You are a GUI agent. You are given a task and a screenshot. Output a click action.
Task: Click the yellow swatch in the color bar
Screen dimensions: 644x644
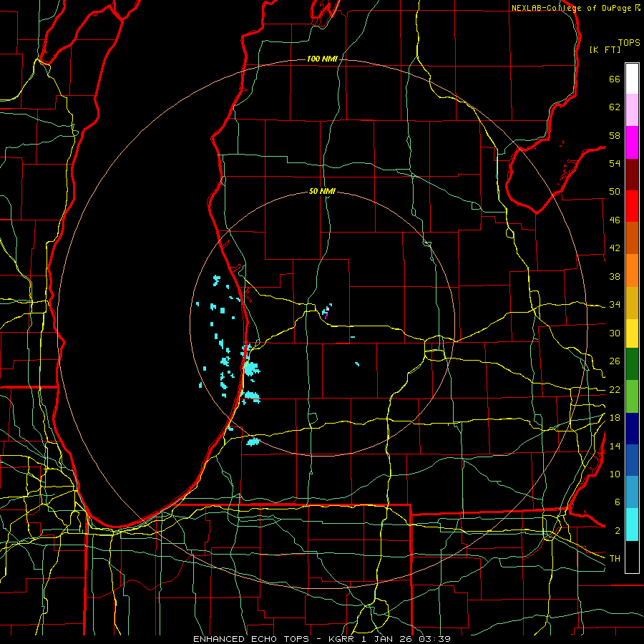click(632, 333)
